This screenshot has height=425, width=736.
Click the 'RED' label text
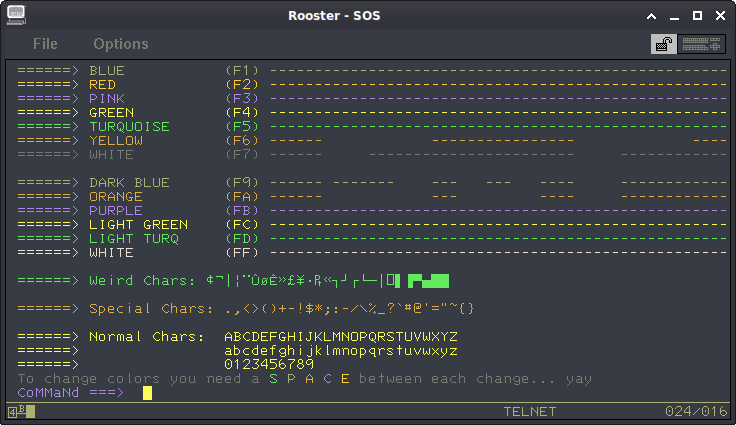102,85
